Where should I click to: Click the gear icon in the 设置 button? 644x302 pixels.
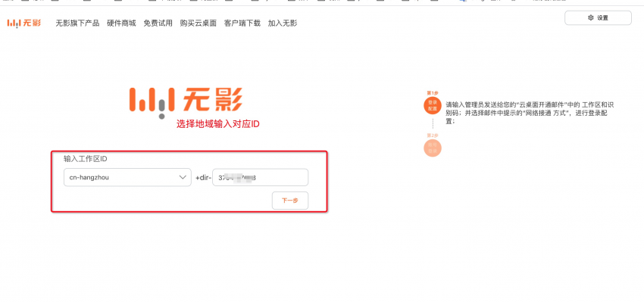591,17
